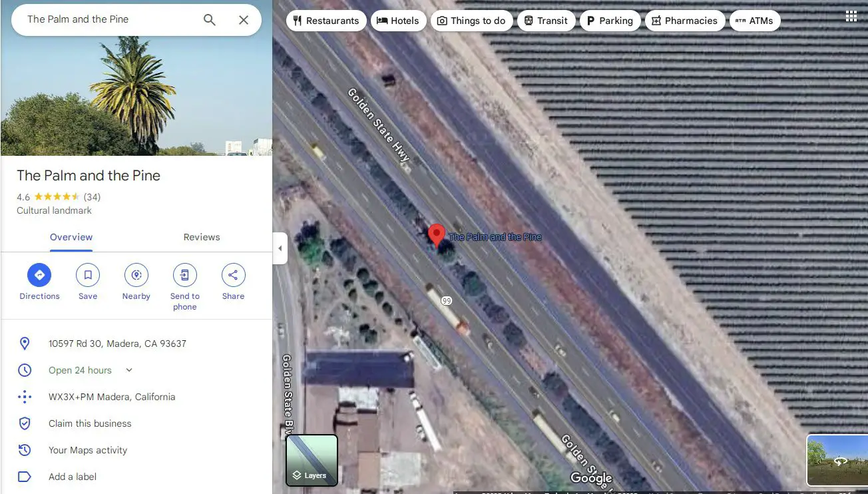This screenshot has width=868, height=494.
Task: Copy the address 10597 Rd 30, Madera
Action: click(117, 344)
